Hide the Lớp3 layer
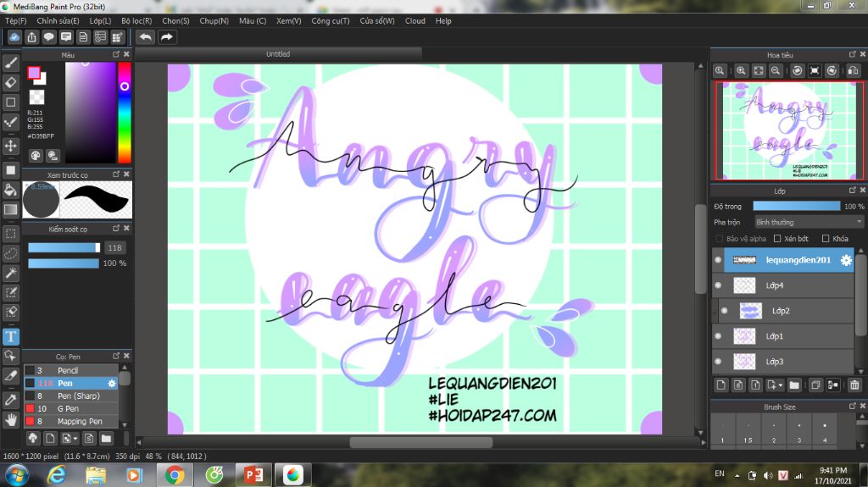Screen dimensions: 868x487 click(x=718, y=362)
